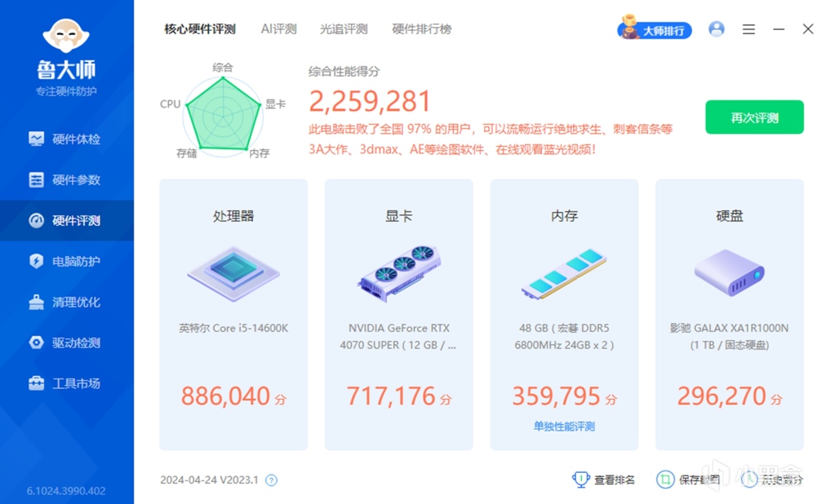Open 电脑防护 in the sidebar
The height and width of the screenshot is (504, 826).
[67, 261]
